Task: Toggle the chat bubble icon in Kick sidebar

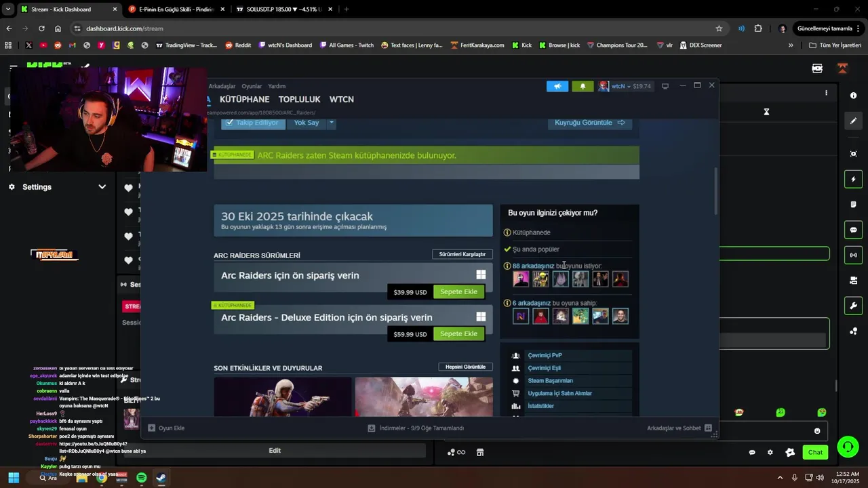Action: point(853,230)
